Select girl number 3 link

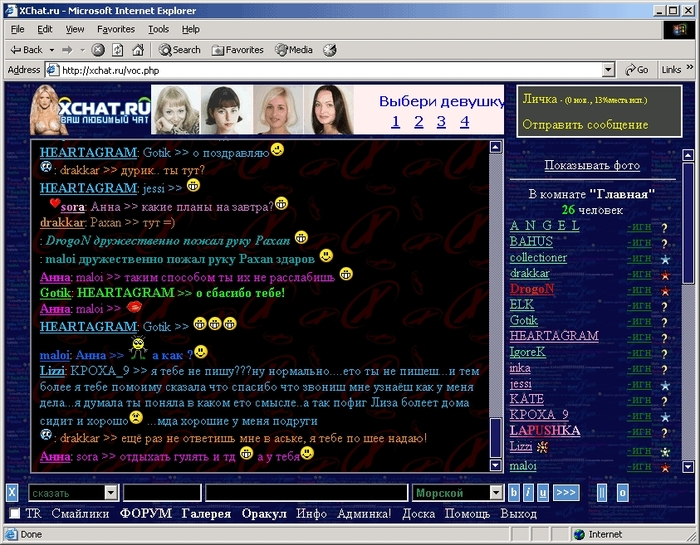pyautogui.click(x=441, y=121)
